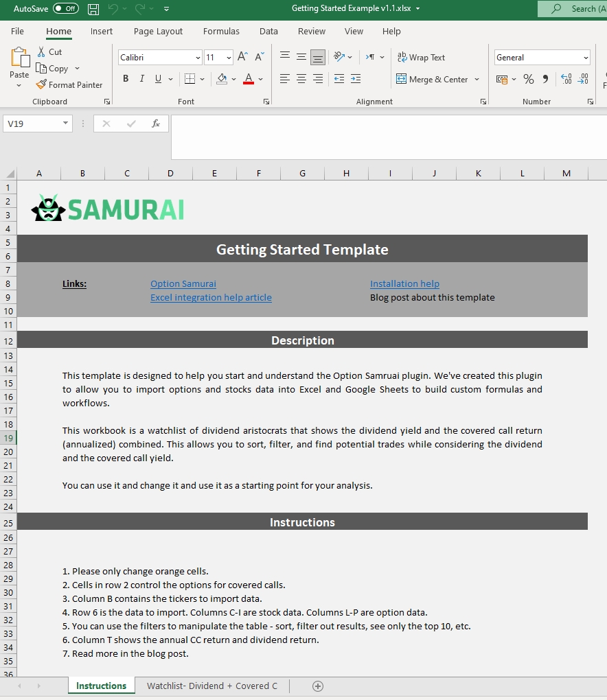Click the Italic formatting icon
The height and width of the screenshot is (700, 607).
point(142,79)
